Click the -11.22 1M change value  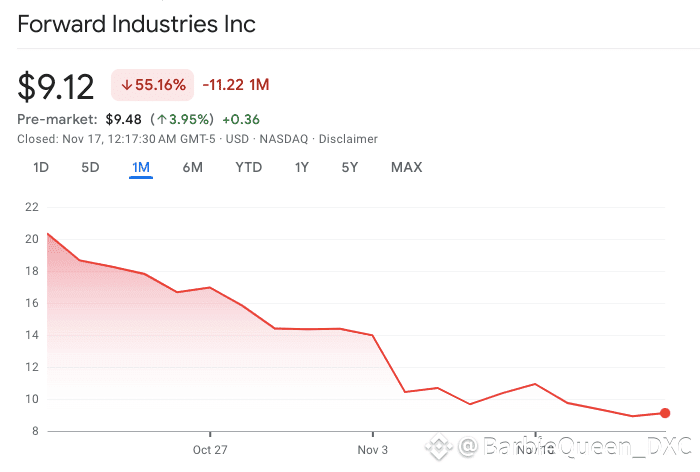point(235,85)
